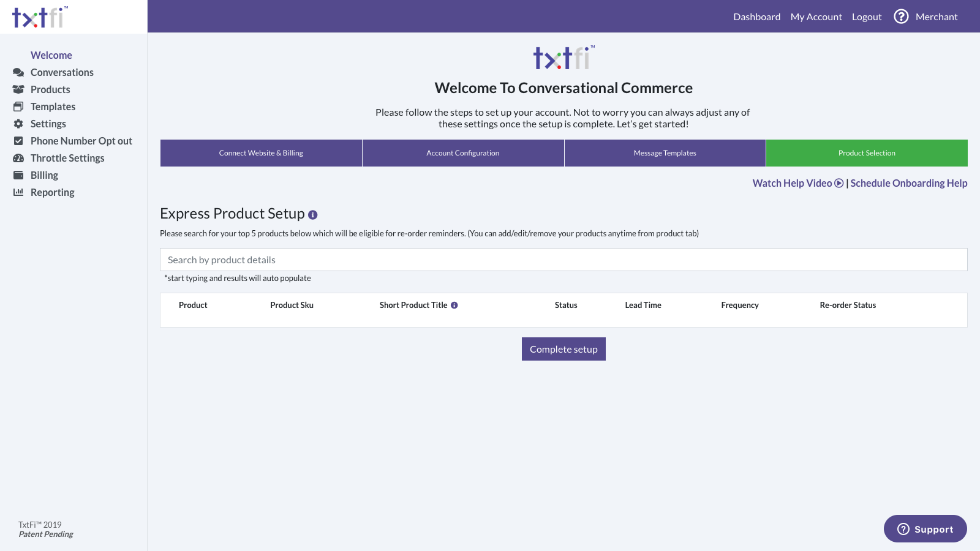Select the Account Configuration step

pos(463,153)
